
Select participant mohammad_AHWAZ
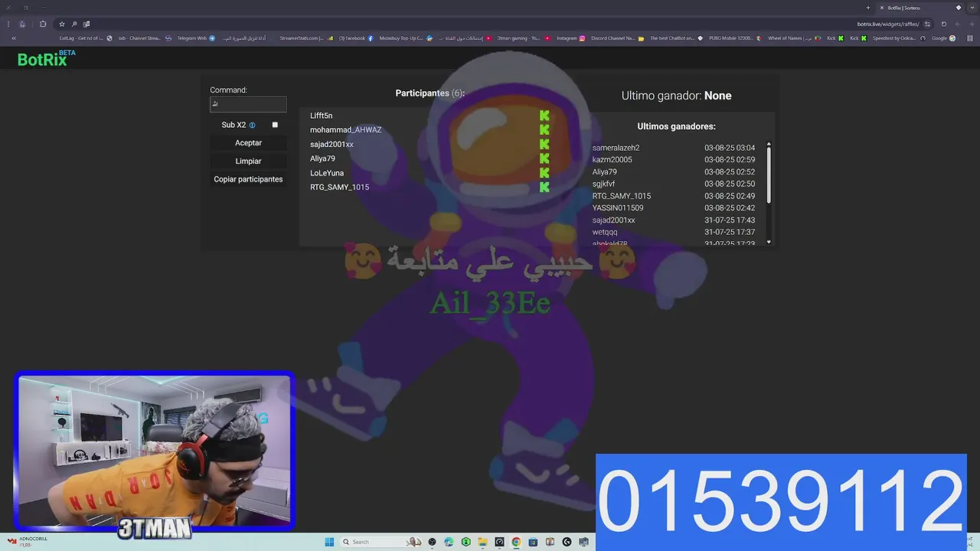(345, 130)
